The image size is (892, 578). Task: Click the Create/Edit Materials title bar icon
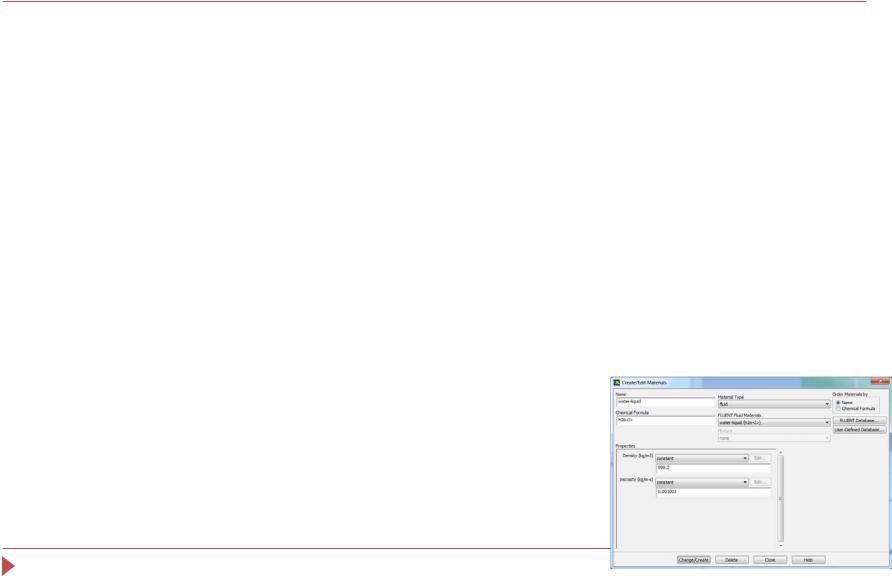pyautogui.click(x=617, y=382)
